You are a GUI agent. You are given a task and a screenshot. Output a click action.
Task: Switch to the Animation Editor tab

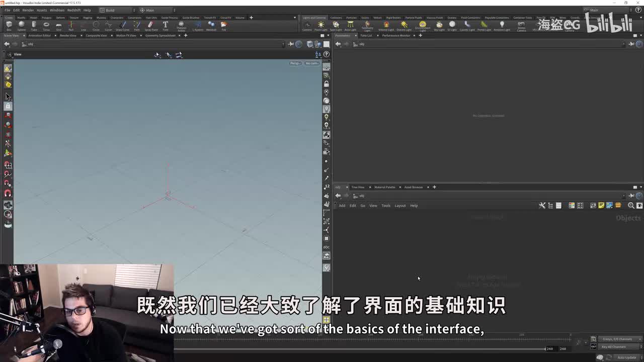(x=40, y=35)
